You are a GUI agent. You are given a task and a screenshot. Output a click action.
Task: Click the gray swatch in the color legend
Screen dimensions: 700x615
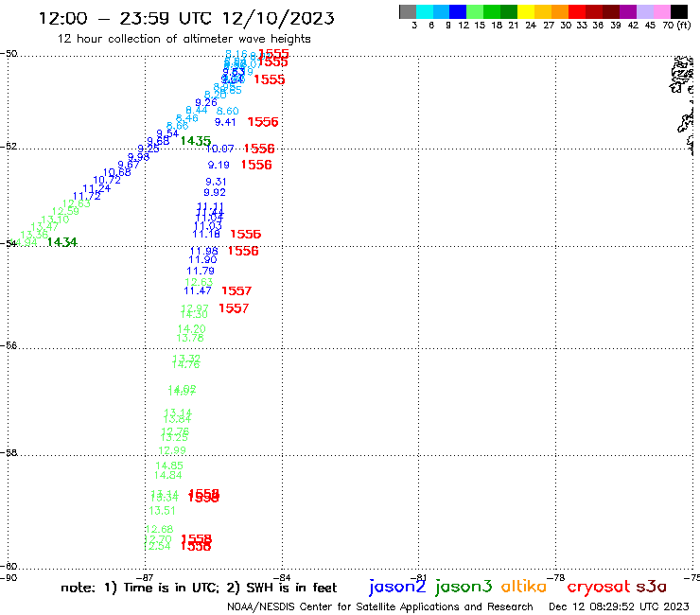pos(408,11)
